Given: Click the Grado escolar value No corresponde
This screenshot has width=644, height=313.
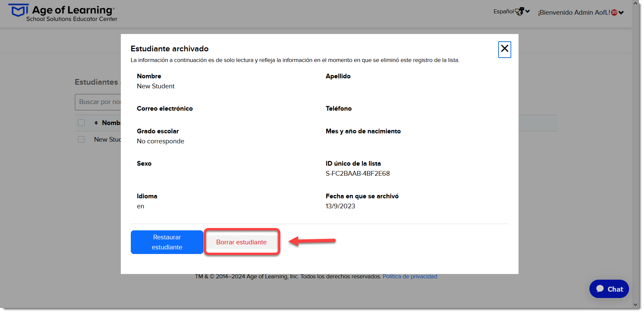Looking at the screenshot, I should (160, 141).
